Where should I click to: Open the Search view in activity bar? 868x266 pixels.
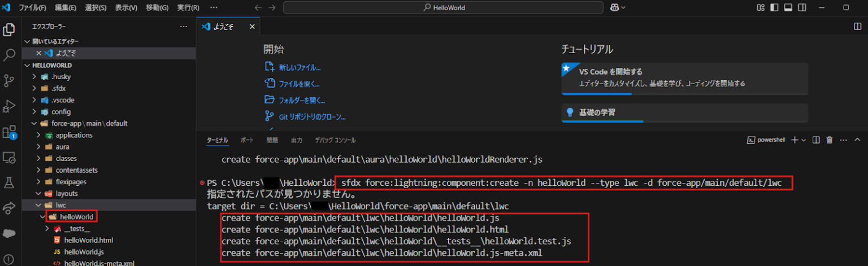point(9,55)
